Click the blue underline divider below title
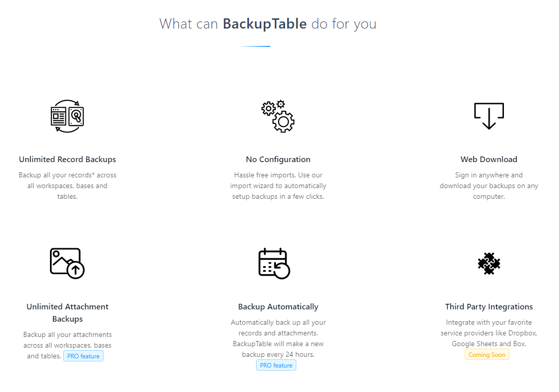The image size is (559, 392). (254, 46)
